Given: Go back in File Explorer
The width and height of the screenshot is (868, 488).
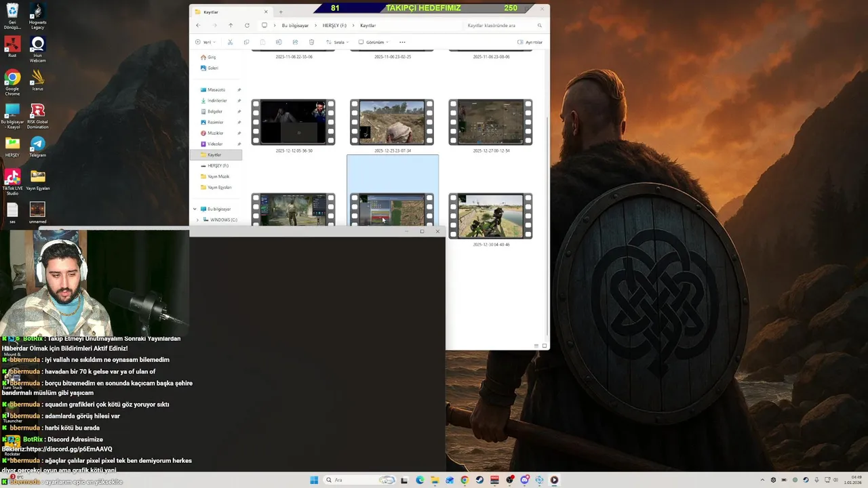Looking at the screenshot, I should (198, 25).
